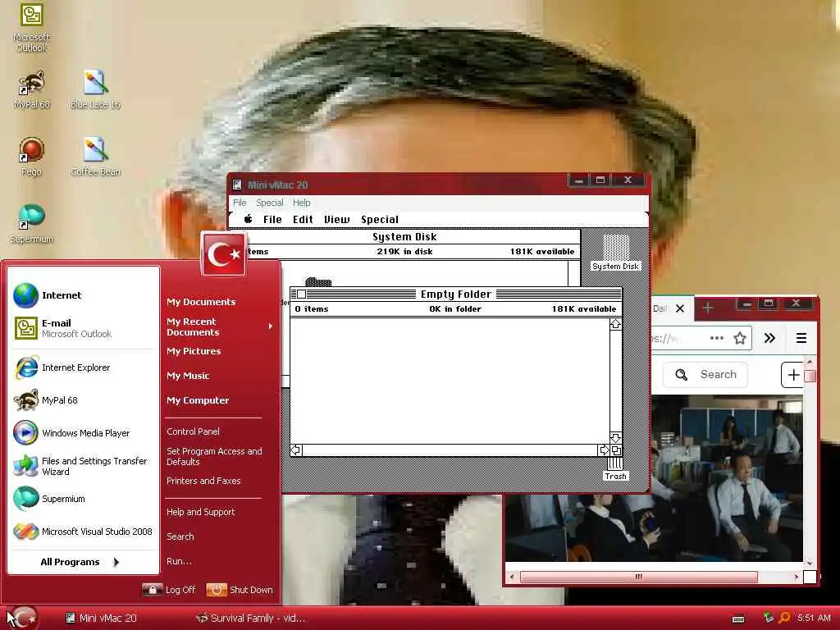This screenshot has width=840, height=630.
Task: Click the Apple menu in Mini vMac
Action: [x=248, y=219]
